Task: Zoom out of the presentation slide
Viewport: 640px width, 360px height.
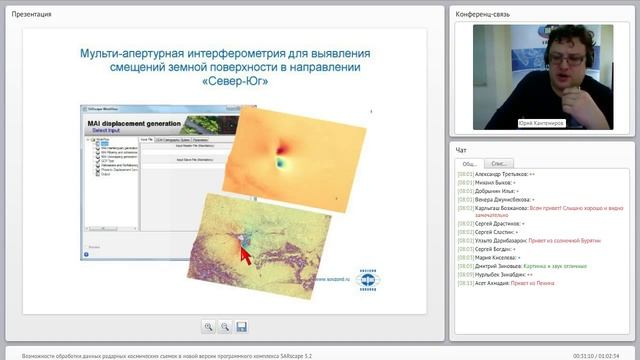Action: pyautogui.click(x=225, y=327)
